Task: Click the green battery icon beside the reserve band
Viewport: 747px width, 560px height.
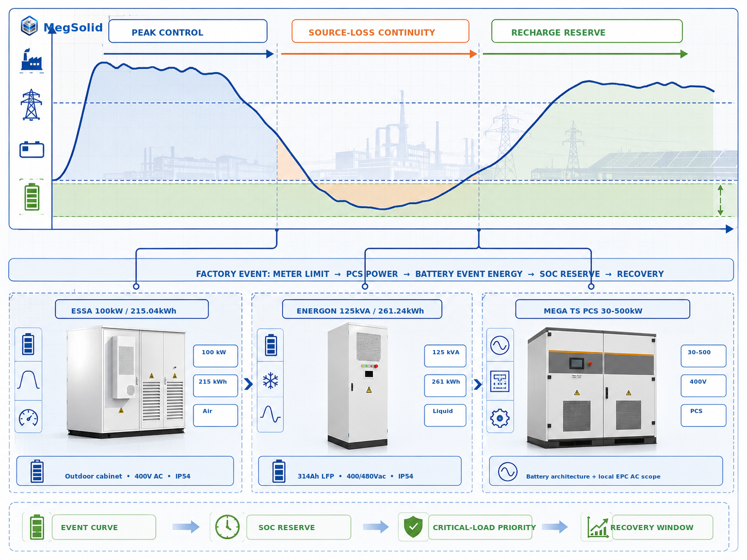Action: coord(32,196)
